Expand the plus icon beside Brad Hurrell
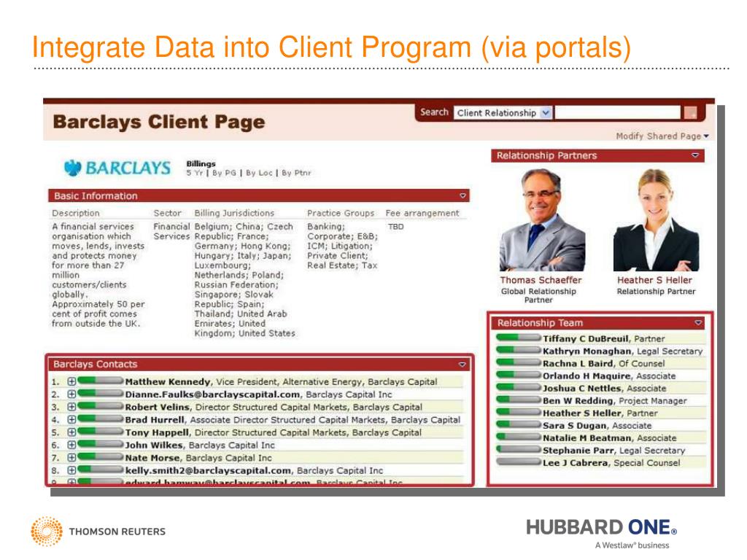Image resolution: width=747 pixels, height=560 pixels. tap(71, 419)
